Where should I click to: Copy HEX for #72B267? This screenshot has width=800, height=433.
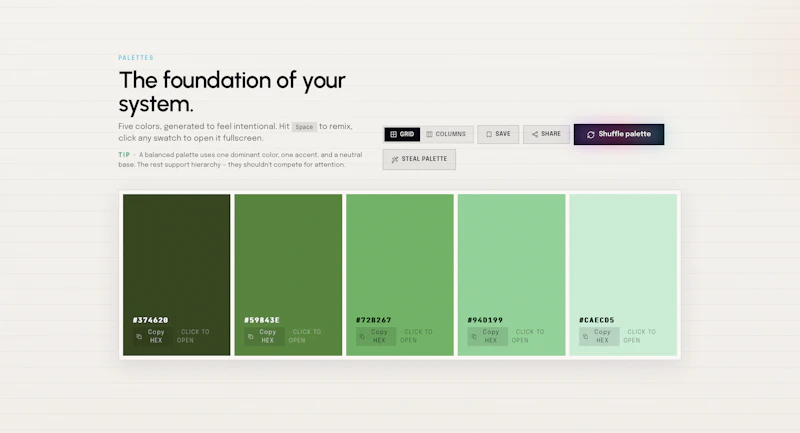pos(376,336)
